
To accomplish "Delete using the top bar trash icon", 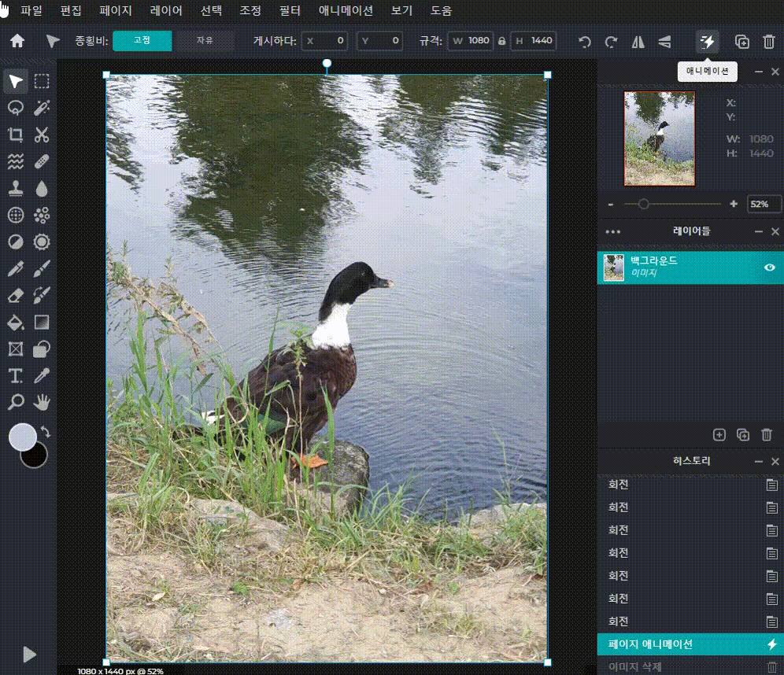I will (x=769, y=42).
